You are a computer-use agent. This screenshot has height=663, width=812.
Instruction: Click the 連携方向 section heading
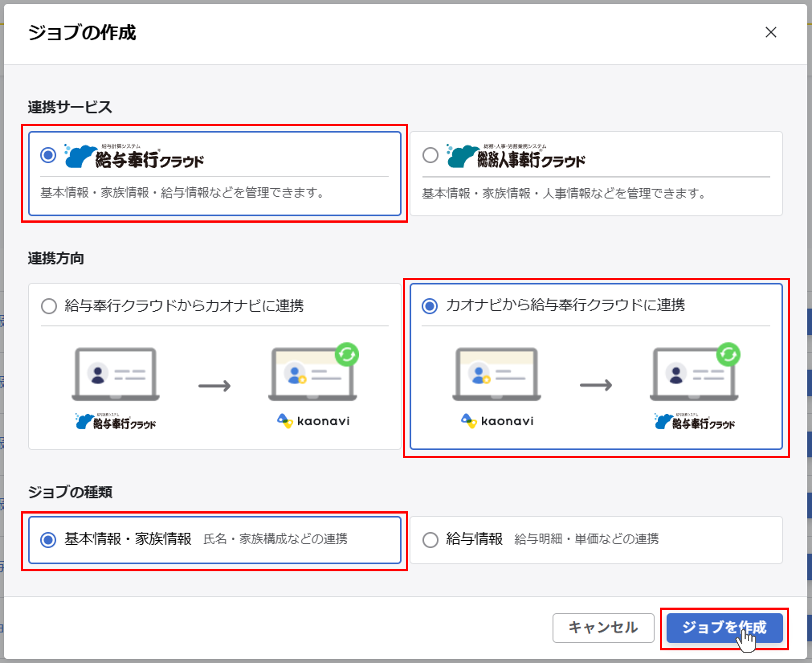pyautogui.click(x=56, y=259)
